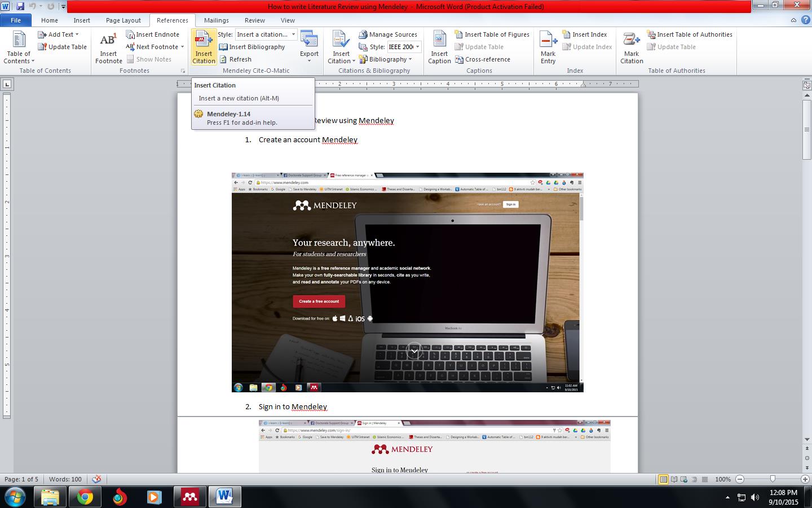Expand the Next Footnote dropdown arrow
The height and width of the screenshot is (508, 812).
(182, 47)
